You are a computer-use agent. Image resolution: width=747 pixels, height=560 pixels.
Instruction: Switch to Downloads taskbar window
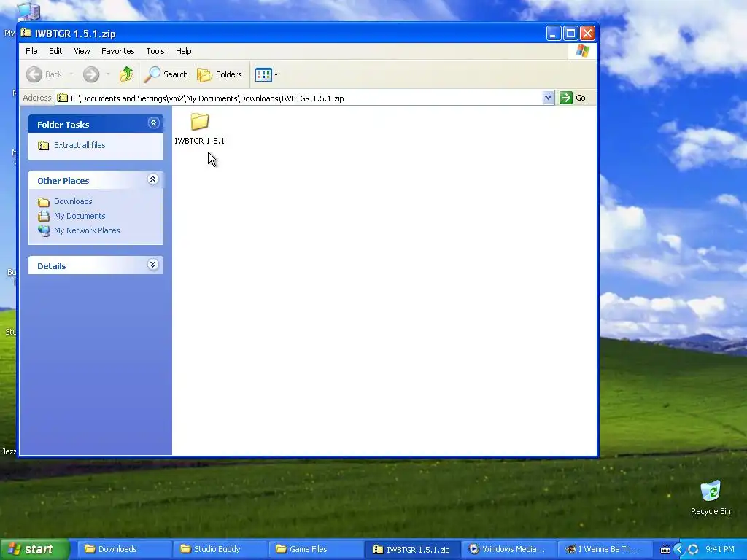pyautogui.click(x=123, y=550)
